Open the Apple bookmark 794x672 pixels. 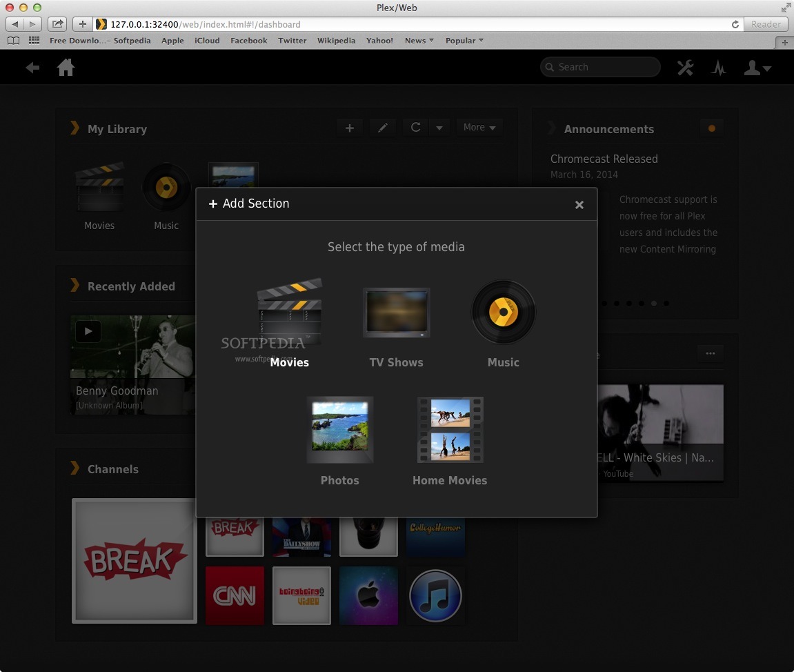click(x=172, y=41)
